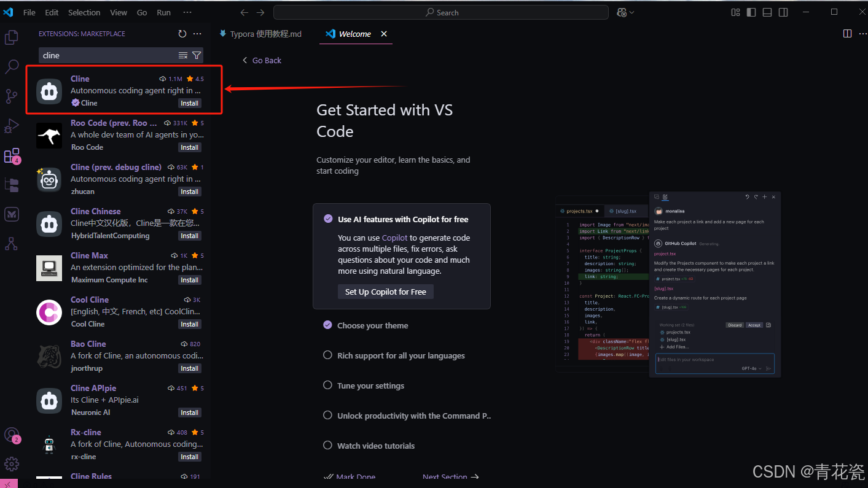Open the View menu
Screen dimensions: 868x488
click(119, 12)
